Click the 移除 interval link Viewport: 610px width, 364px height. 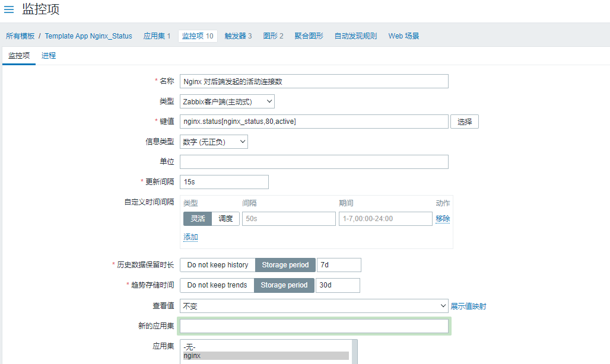pyautogui.click(x=443, y=219)
